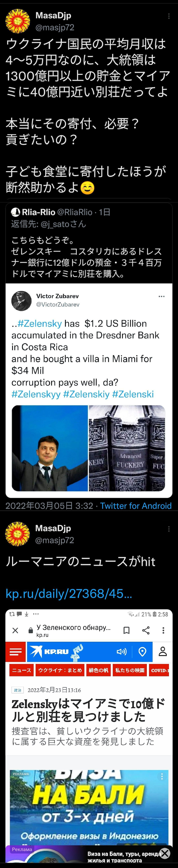
Task: Close the kp.ru browser tab with X
Action: [15, 630]
